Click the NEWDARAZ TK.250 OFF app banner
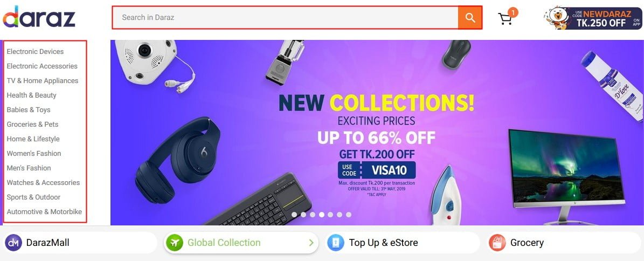The height and width of the screenshot is (261, 644). click(x=593, y=18)
